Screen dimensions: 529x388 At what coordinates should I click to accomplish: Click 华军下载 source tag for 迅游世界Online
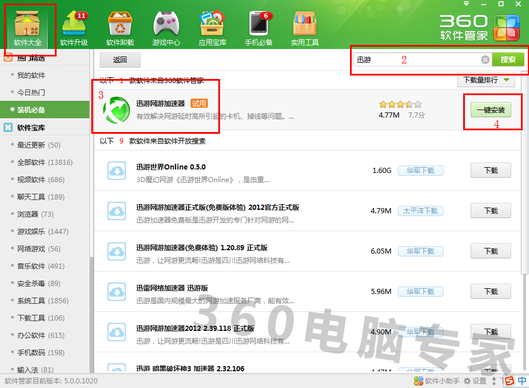420,171
